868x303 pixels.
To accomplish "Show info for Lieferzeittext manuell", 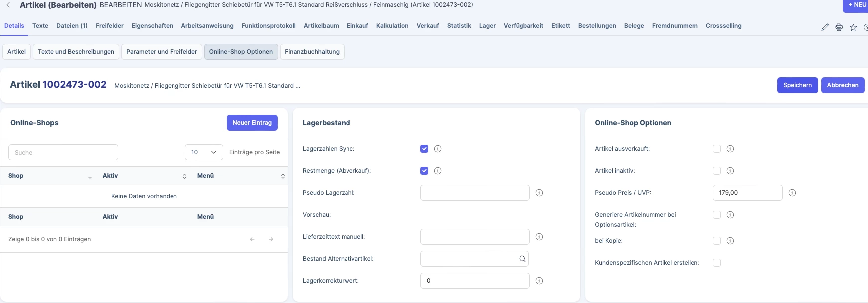I will pos(539,237).
